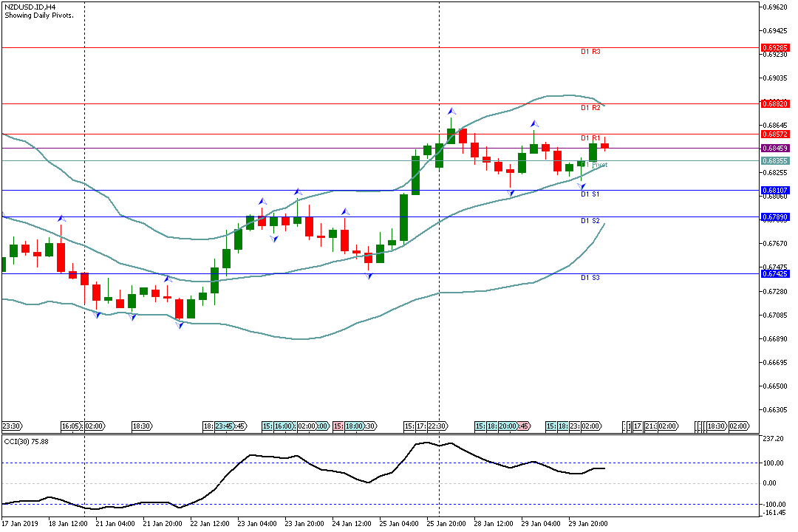The image size is (798, 532).
Task: Select the D1 S2 support label
Action: (x=590, y=220)
